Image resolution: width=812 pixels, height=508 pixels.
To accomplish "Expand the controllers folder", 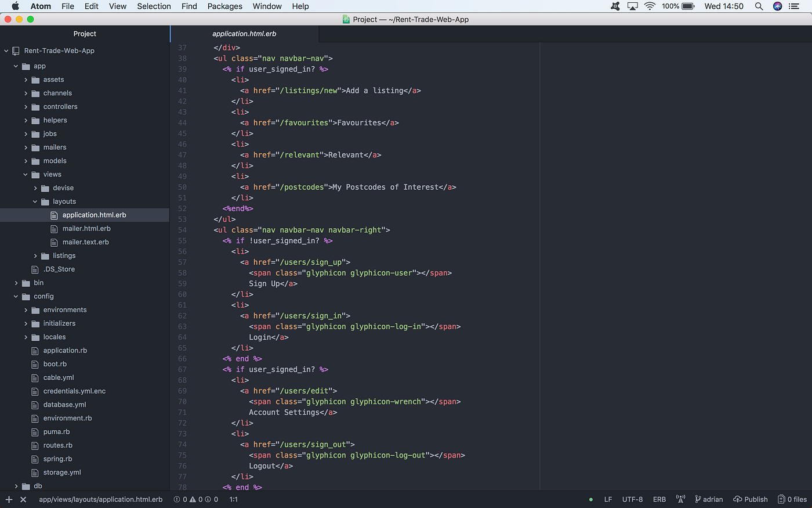I will (26, 107).
